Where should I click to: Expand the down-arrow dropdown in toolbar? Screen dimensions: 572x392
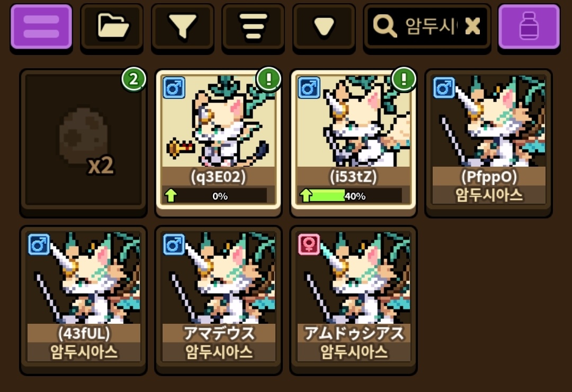pyautogui.click(x=324, y=27)
